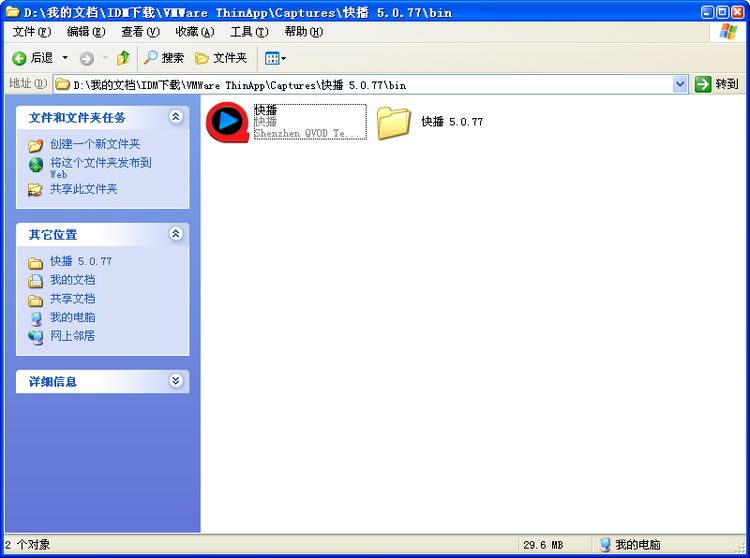Open the 文件(F) menu

pos(31,32)
